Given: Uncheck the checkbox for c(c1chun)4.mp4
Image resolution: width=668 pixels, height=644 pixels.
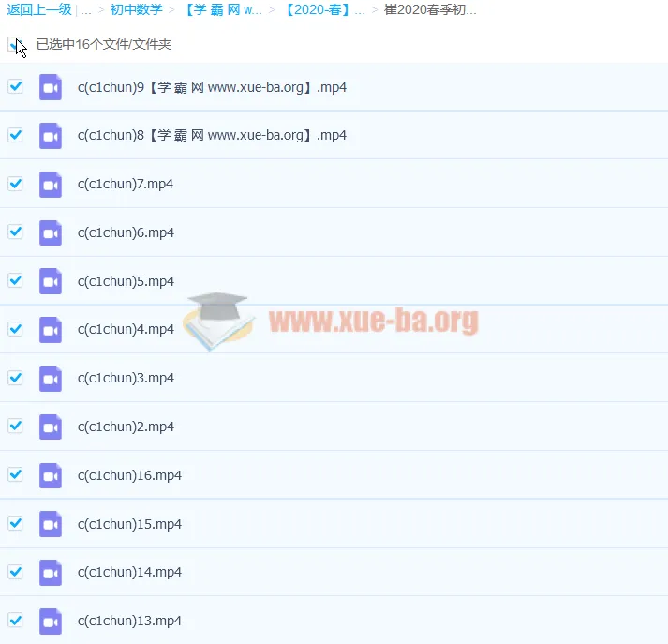Looking at the screenshot, I should (15, 329).
